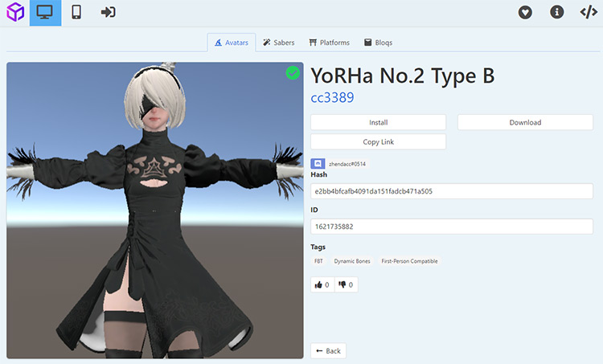
Task: Select the ID value field
Action: [x=452, y=227]
